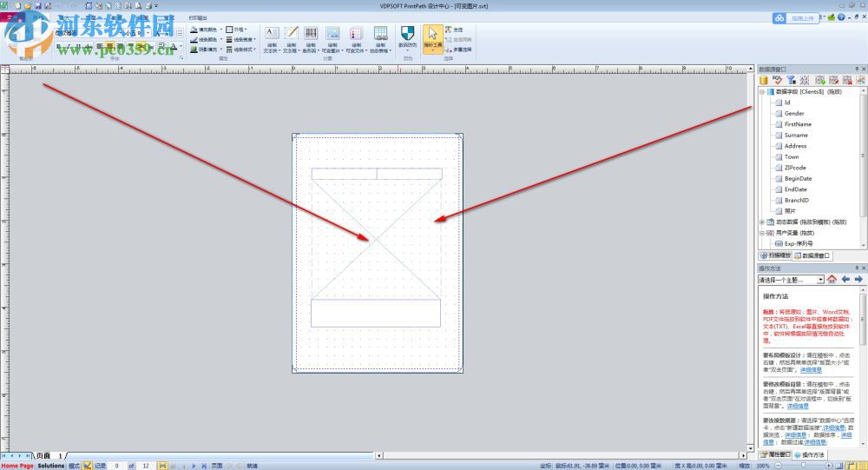
Task: Select the Gender field in data tree
Action: coord(794,113)
